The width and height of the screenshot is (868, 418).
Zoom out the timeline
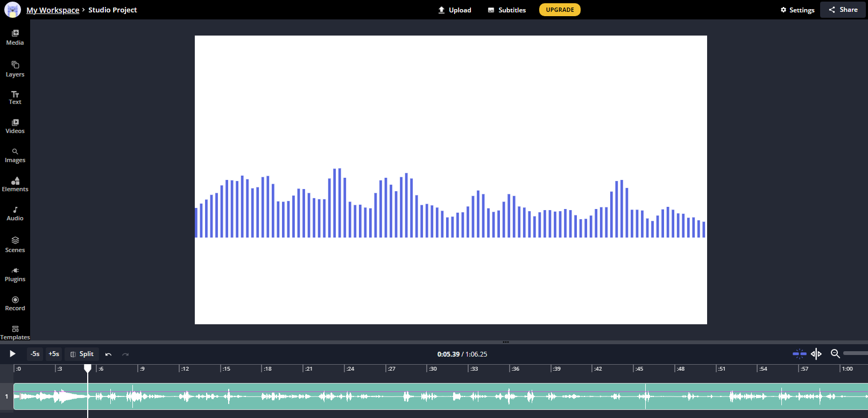(x=835, y=354)
